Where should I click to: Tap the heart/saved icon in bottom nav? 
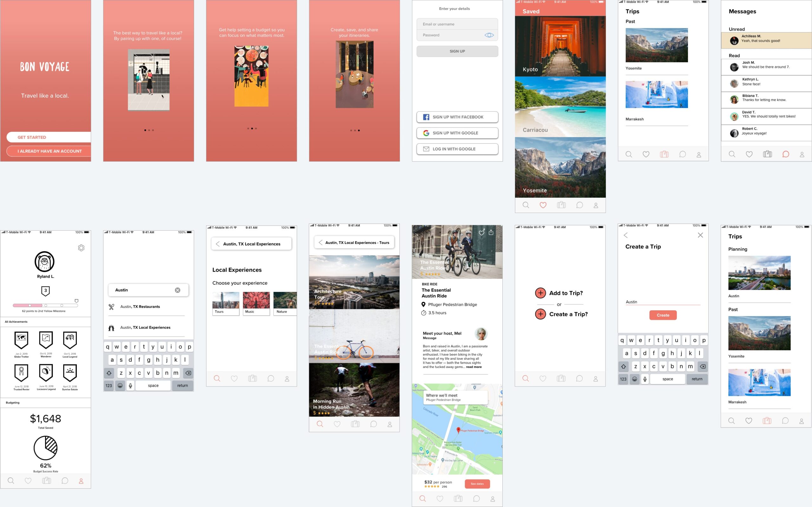tap(542, 205)
